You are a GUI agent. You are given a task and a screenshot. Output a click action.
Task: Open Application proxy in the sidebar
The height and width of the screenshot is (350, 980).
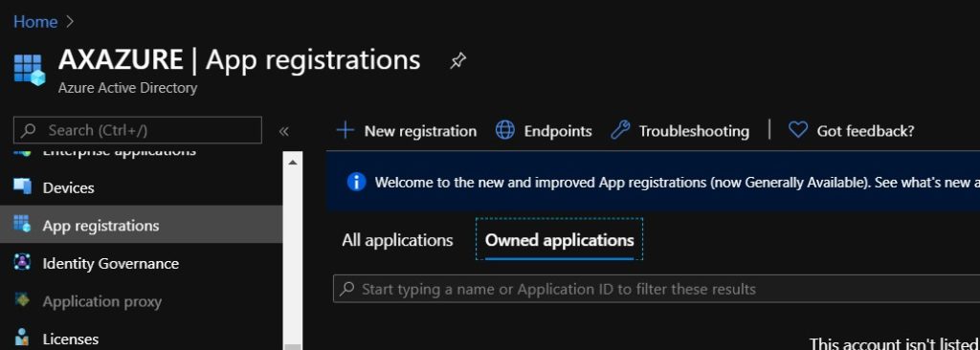[x=101, y=302]
